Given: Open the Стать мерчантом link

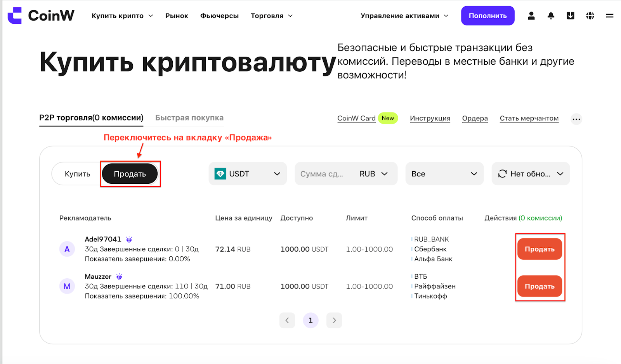Looking at the screenshot, I should tap(529, 118).
